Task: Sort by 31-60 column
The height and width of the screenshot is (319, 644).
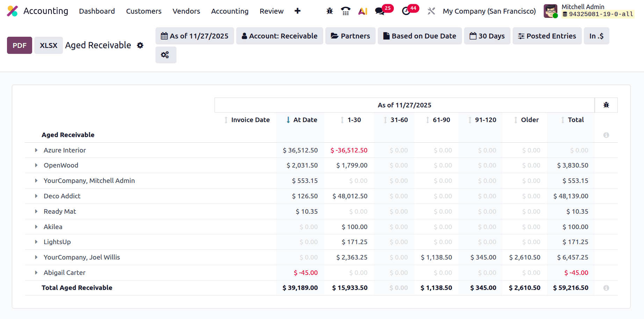Action: (x=396, y=120)
